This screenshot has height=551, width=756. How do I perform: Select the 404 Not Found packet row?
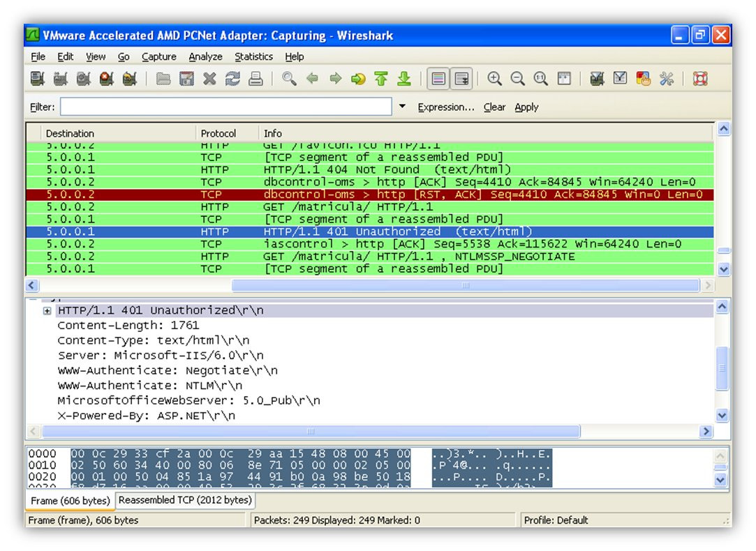370,169
